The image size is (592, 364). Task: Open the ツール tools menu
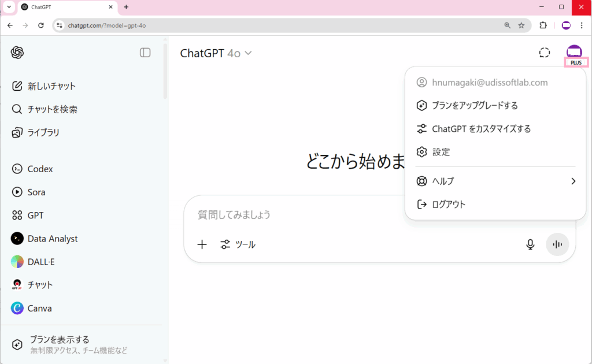coord(238,244)
